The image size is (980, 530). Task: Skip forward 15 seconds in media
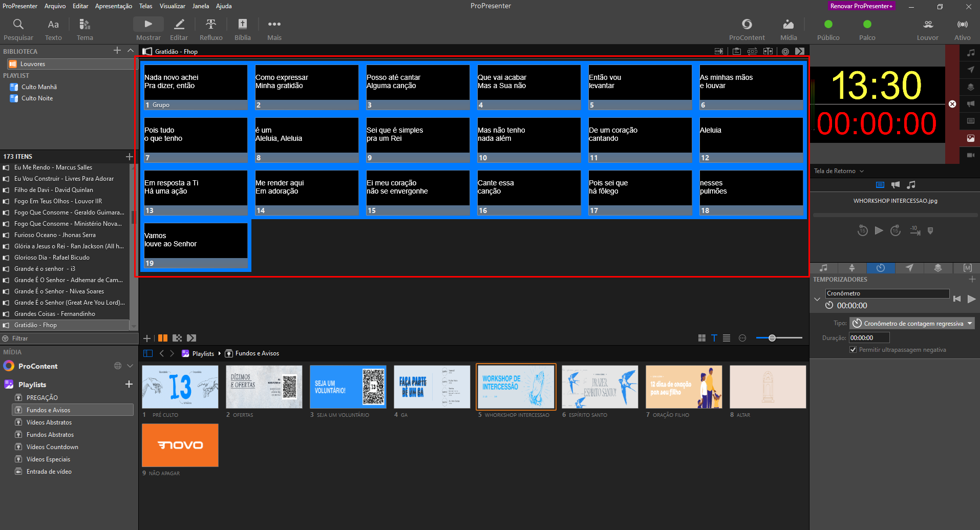(896, 230)
